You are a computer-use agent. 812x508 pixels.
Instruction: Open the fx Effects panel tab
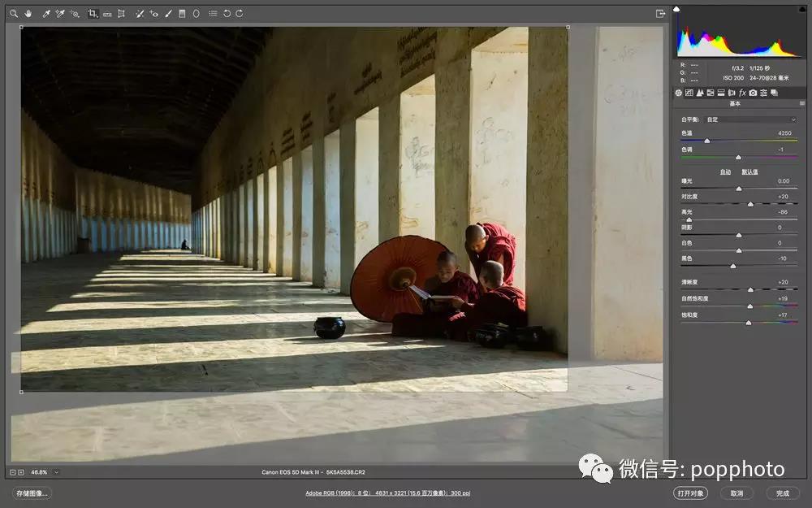(x=742, y=93)
